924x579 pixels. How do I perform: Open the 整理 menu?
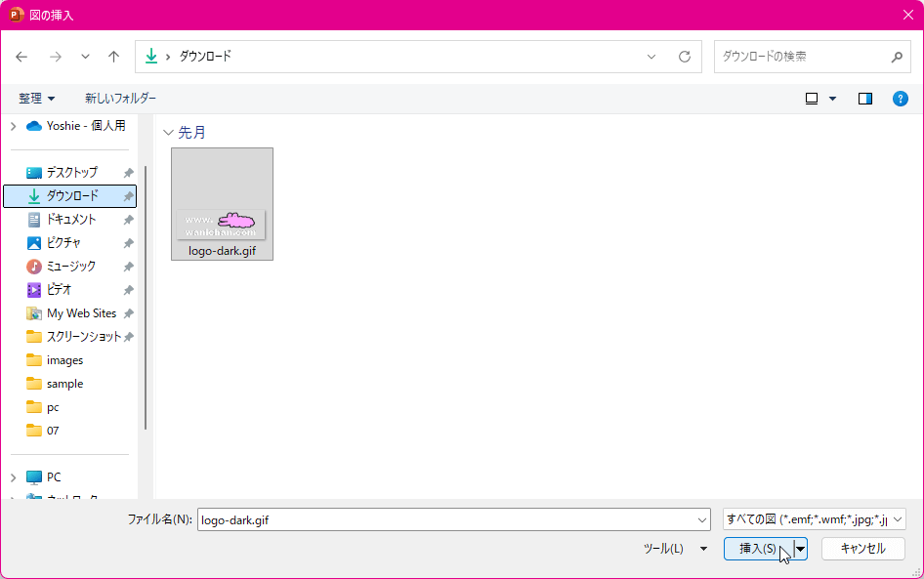[x=36, y=99]
